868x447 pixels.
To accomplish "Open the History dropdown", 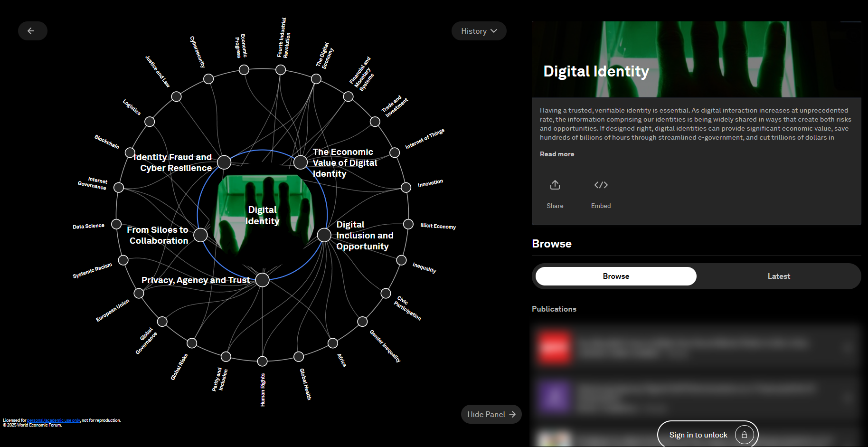I will tap(479, 31).
